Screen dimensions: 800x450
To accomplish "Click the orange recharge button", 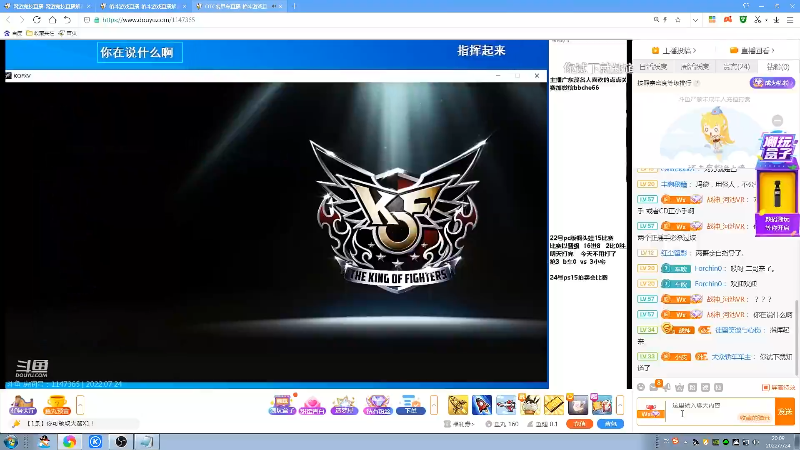I will [x=580, y=423].
